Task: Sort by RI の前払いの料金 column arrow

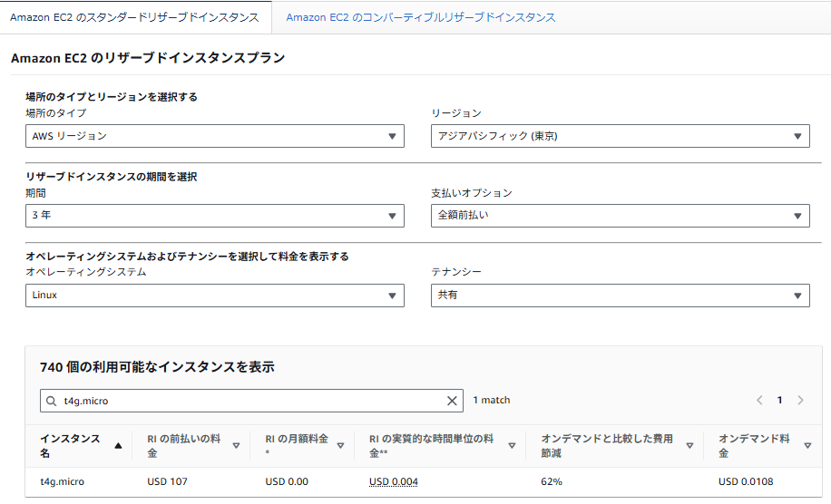Action: [x=237, y=446]
